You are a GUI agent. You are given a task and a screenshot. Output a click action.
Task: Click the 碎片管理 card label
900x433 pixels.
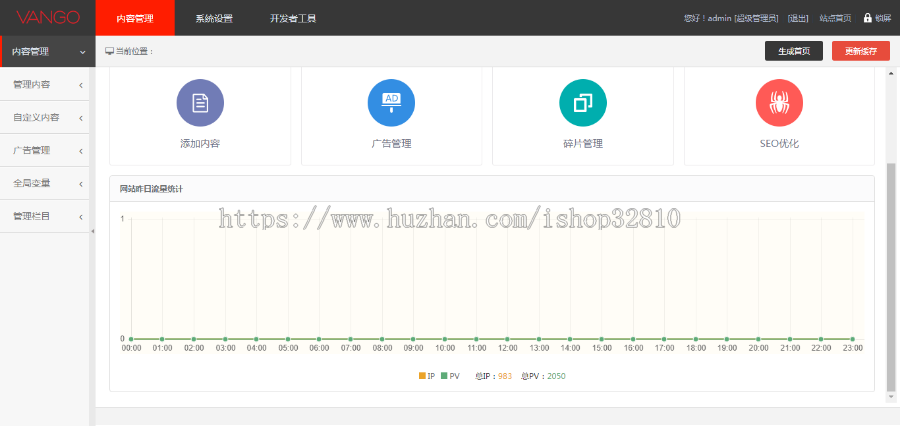coord(583,144)
